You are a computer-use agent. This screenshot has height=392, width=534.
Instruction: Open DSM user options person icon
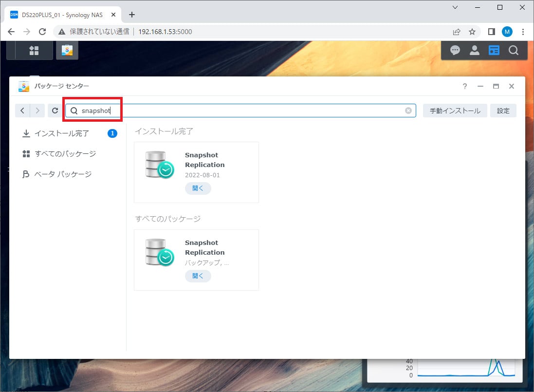tap(475, 51)
